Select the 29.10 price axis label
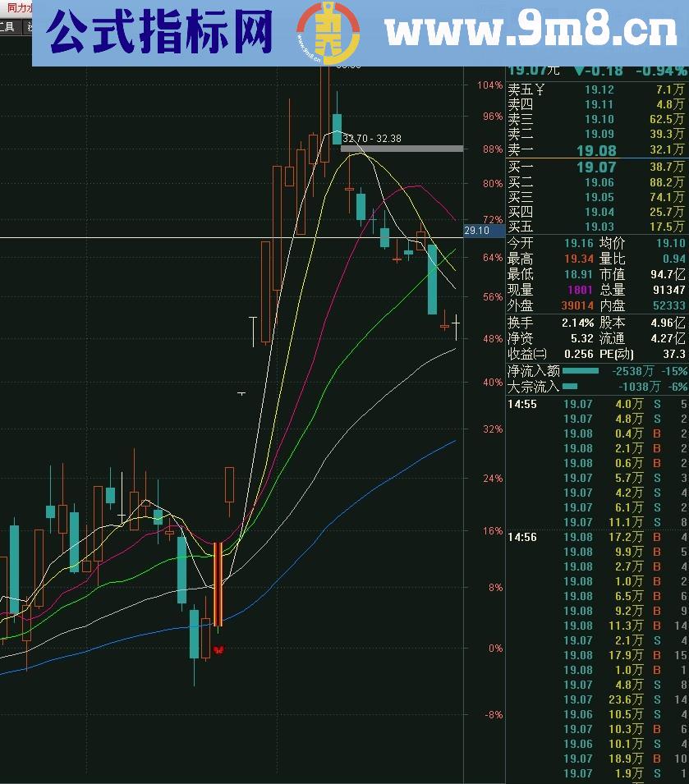The image size is (689, 784). 477,232
